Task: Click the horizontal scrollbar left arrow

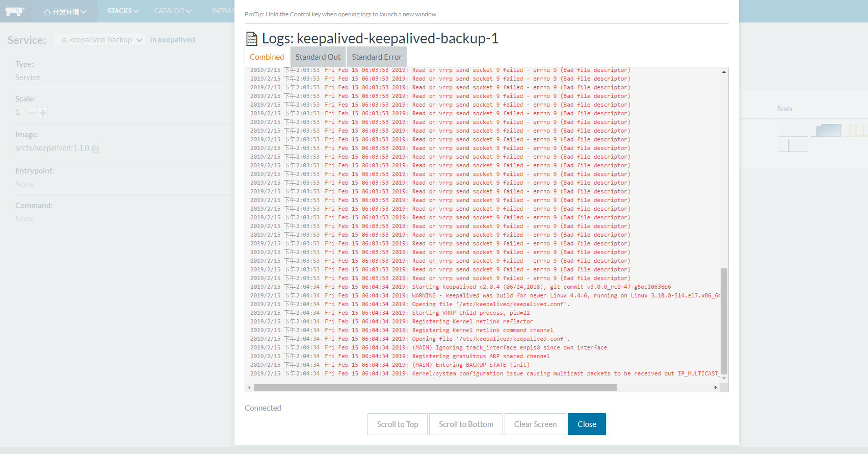Action: click(x=249, y=388)
